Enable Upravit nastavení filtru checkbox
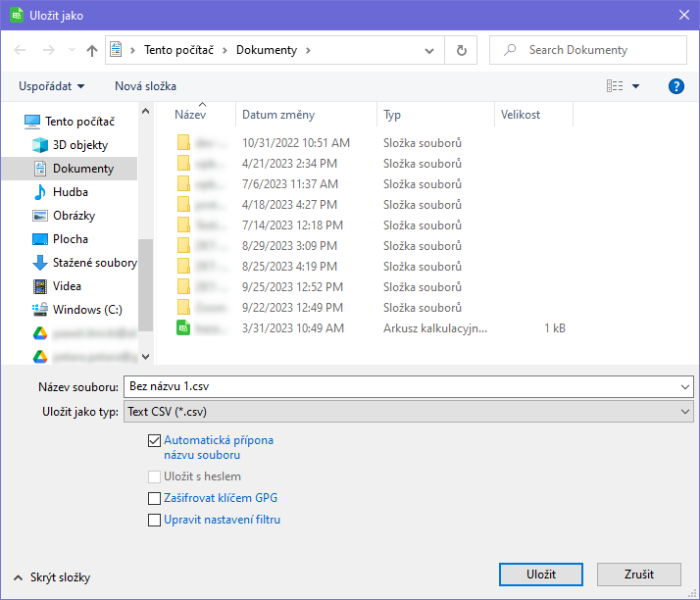This screenshot has height=600, width=700. [x=154, y=520]
